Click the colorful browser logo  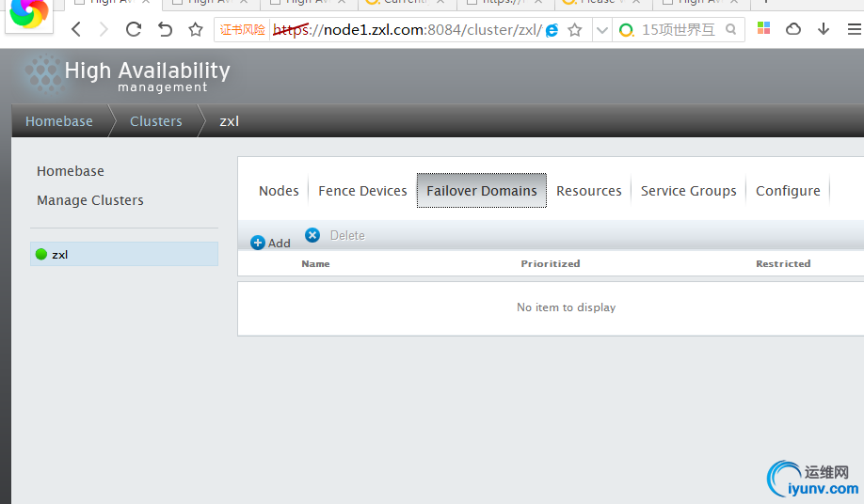tap(28, 14)
